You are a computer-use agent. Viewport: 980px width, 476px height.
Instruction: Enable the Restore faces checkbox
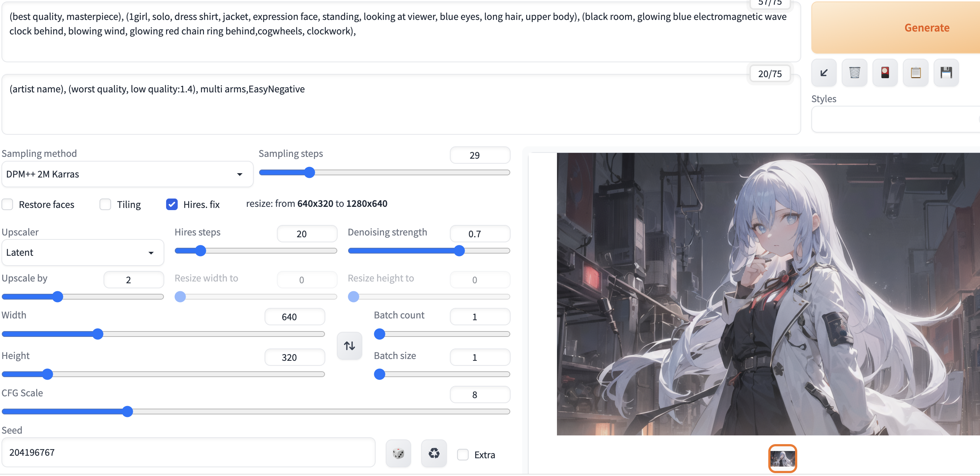(8, 204)
